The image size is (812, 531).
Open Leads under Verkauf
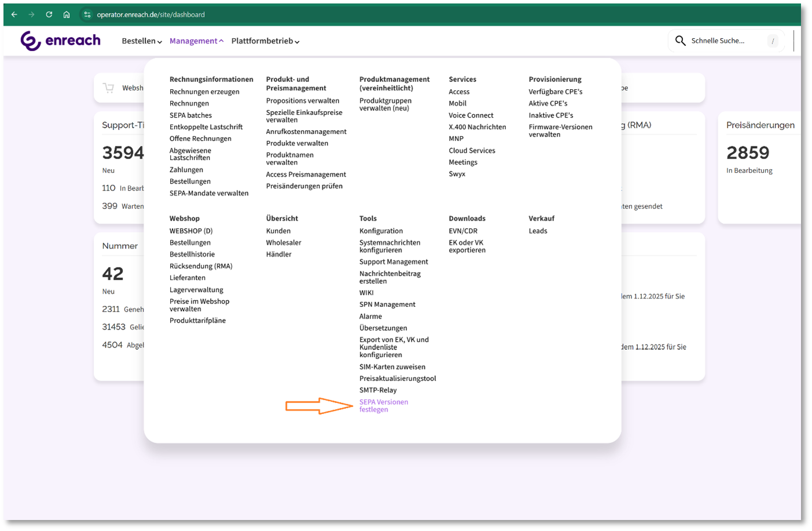tap(538, 230)
